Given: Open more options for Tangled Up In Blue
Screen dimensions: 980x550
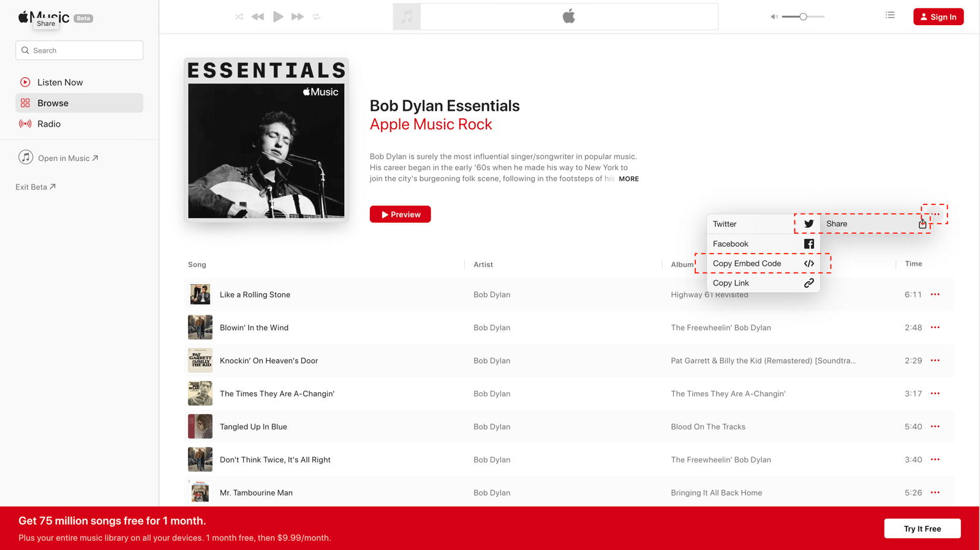Looking at the screenshot, I should pyautogui.click(x=935, y=427).
